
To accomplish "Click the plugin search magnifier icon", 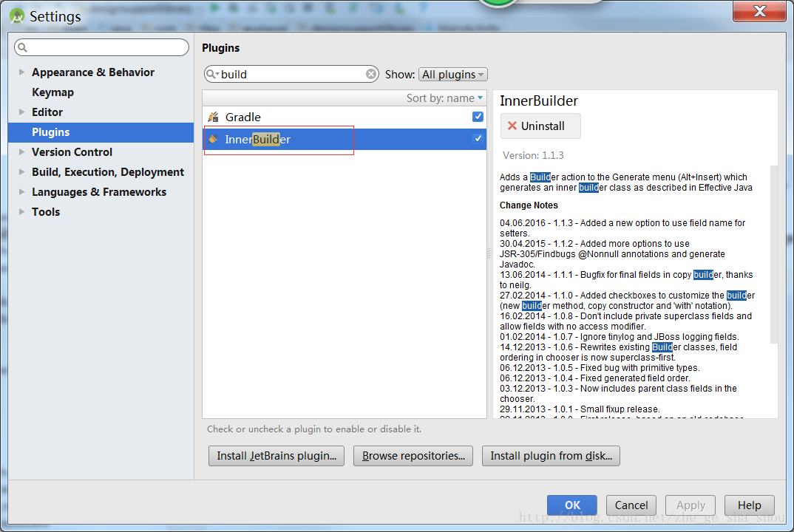I will tap(211, 75).
